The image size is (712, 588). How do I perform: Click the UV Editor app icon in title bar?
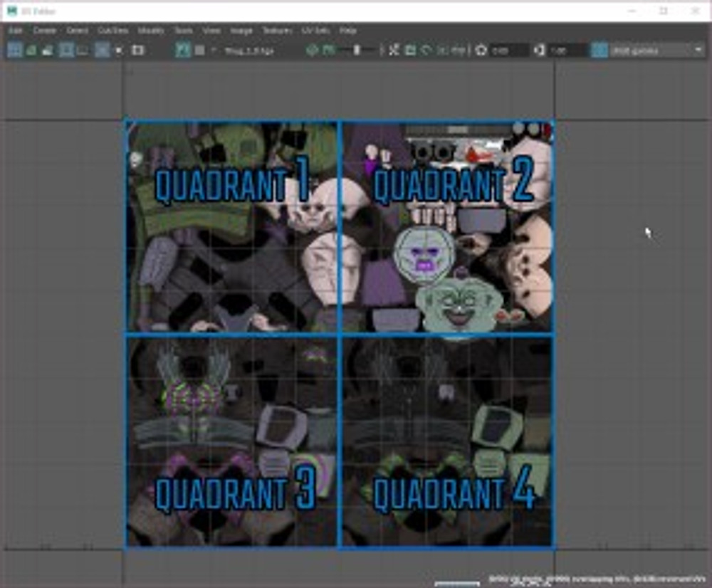(12, 11)
